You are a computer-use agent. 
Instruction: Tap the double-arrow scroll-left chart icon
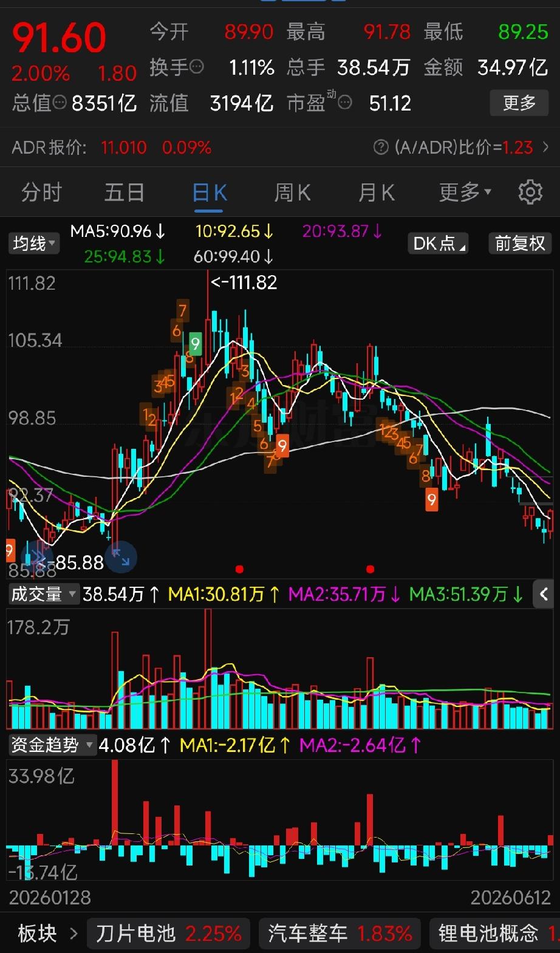tap(37, 557)
